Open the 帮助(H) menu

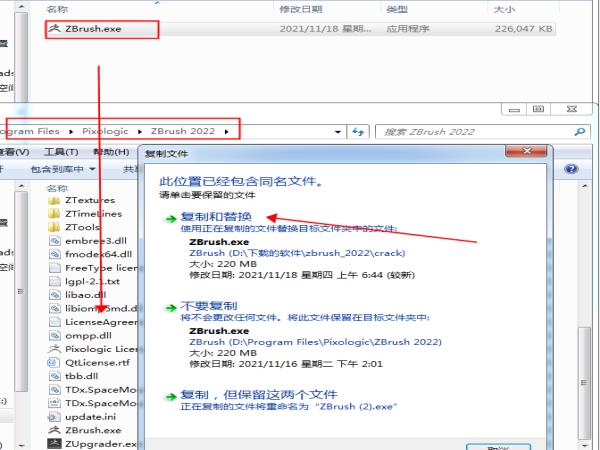110,152
